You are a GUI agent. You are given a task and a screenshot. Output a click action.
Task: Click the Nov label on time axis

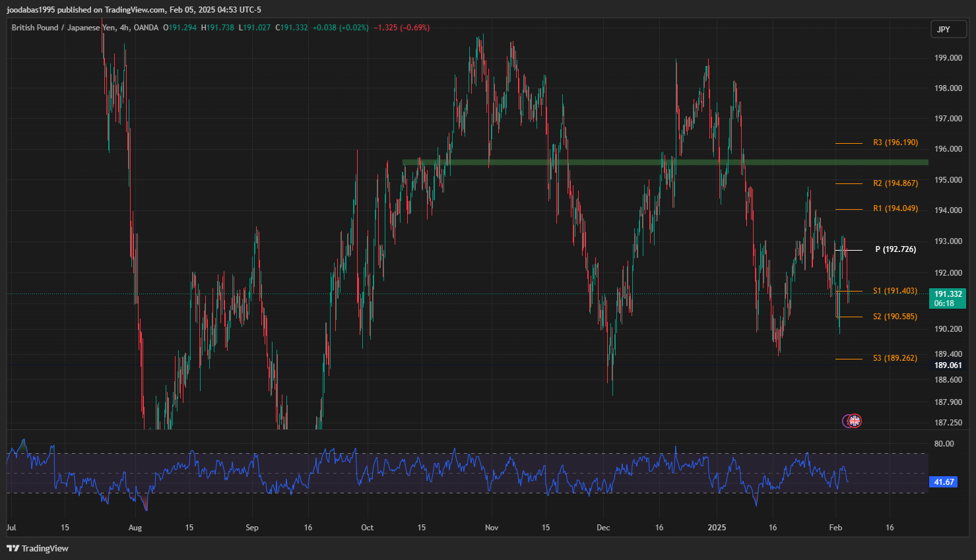(x=492, y=528)
